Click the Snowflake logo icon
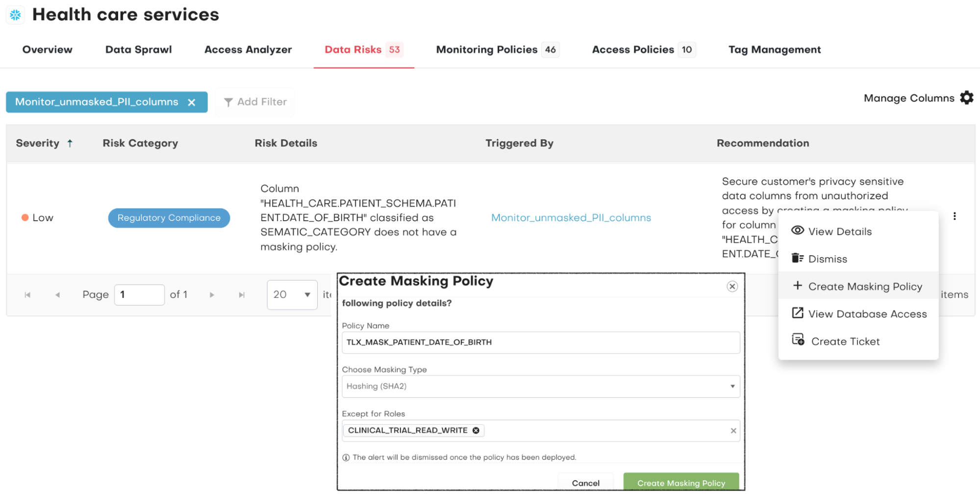This screenshot has width=980, height=494. (15, 15)
